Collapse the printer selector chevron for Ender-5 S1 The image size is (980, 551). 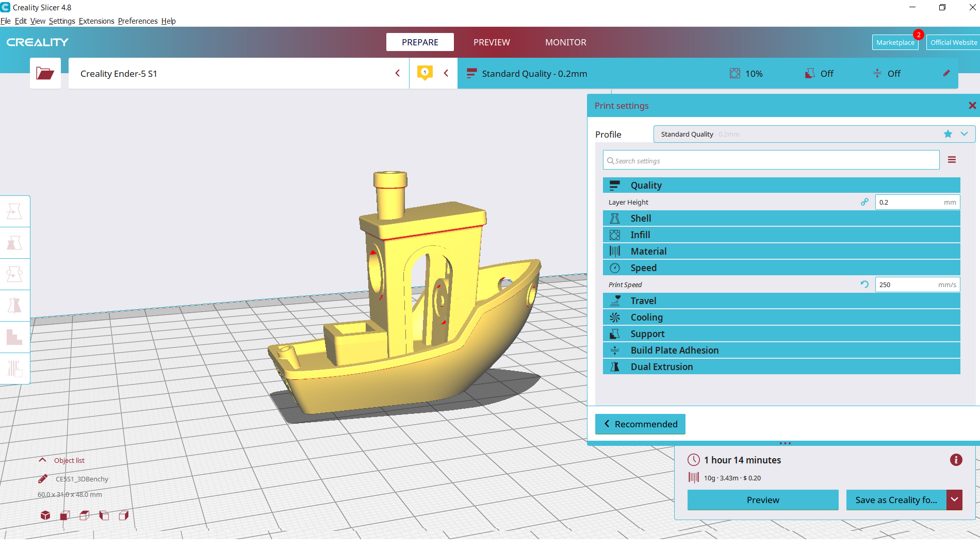coord(397,73)
